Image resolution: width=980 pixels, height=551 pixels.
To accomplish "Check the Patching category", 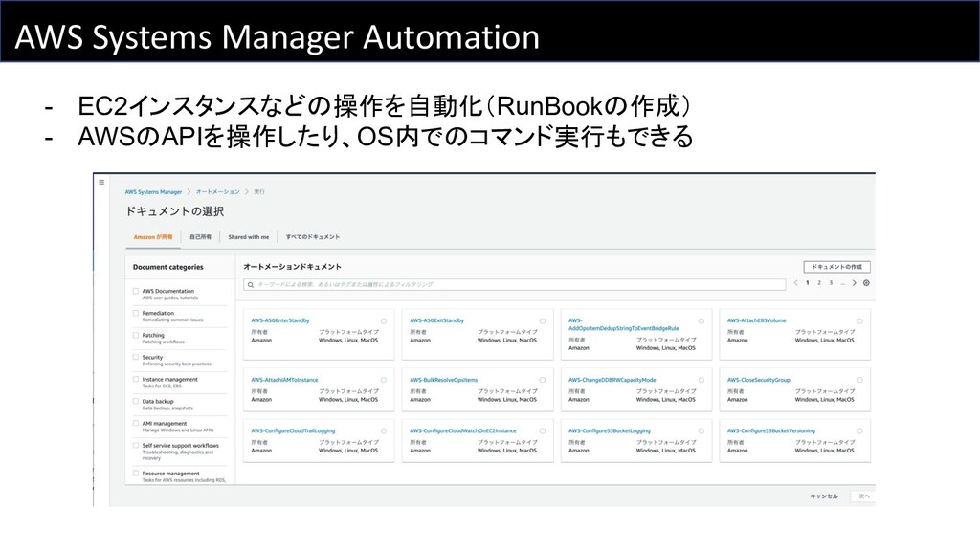I will 136,335.
